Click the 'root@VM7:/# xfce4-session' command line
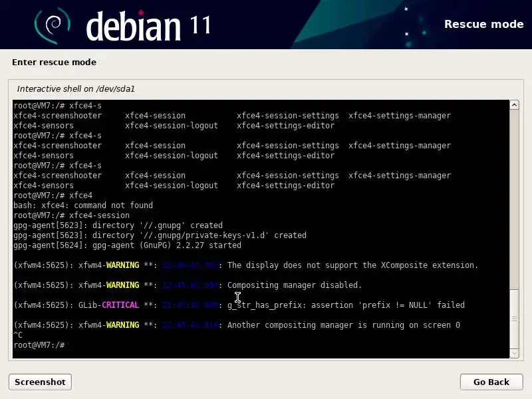 [72, 215]
